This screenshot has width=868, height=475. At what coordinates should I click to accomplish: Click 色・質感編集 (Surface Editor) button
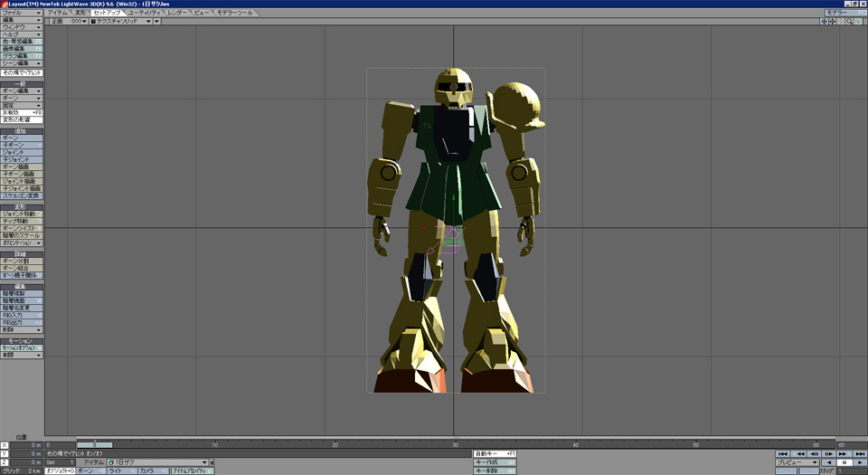pos(22,42)
